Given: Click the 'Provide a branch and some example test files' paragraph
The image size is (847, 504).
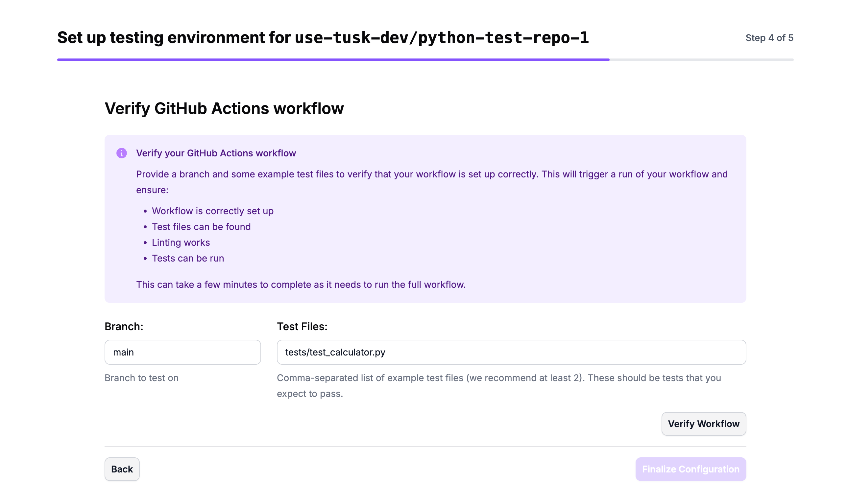Looking at the screenshot, I should [x=432, y=182].
